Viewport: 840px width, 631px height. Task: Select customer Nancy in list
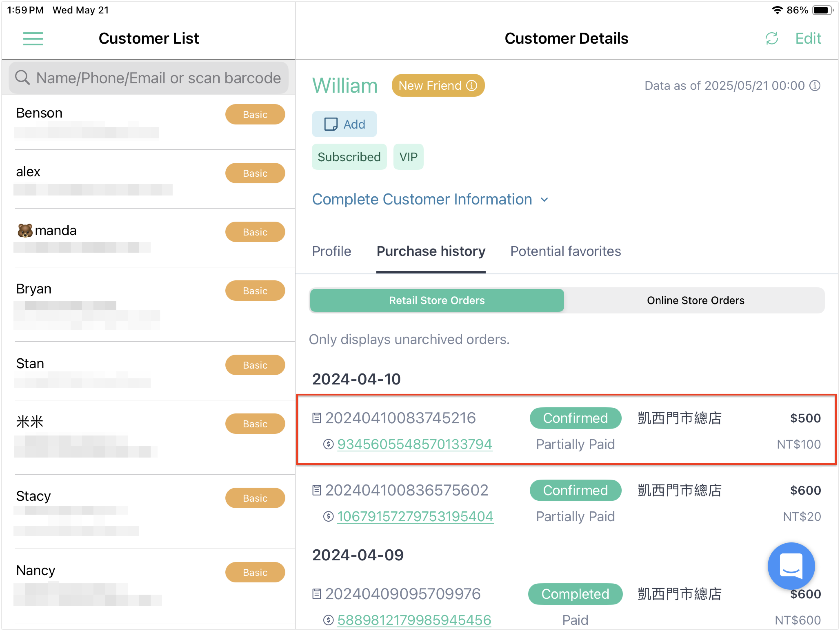(149, 586)
